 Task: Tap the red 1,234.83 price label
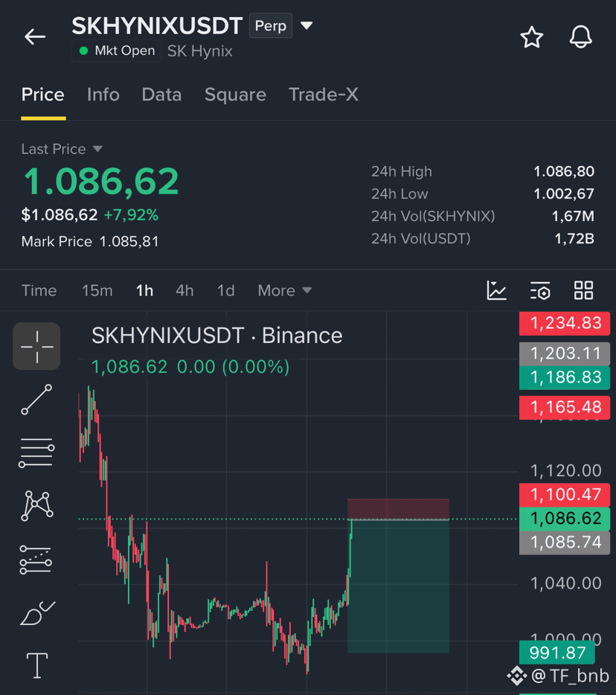[x=565, y=323]
